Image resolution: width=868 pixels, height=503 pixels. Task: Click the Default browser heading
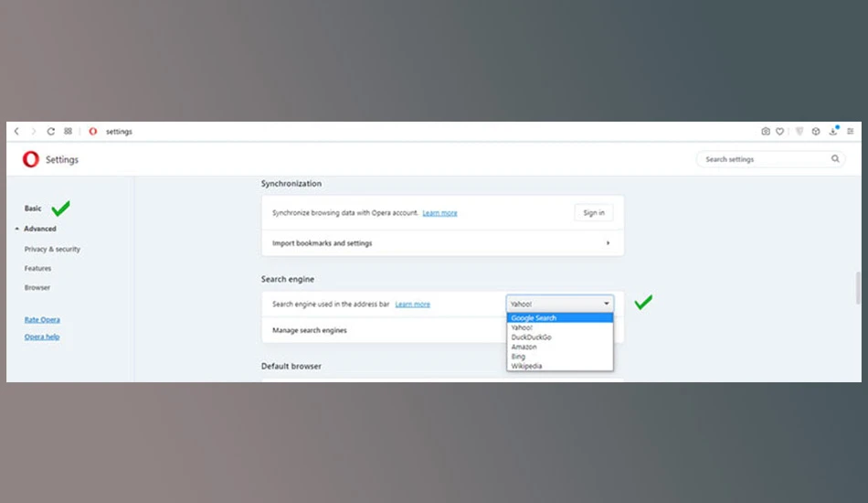click(x=291, y=366)
